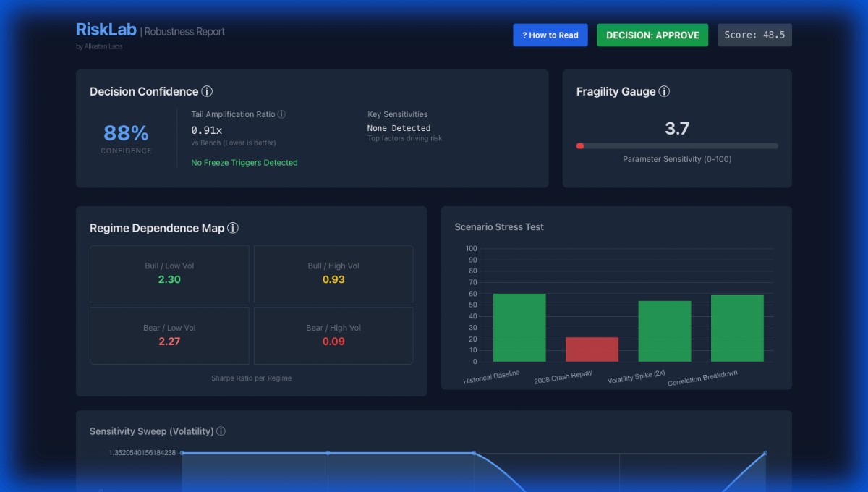Image resolution: width=868 pixels, height=492 pixels.
Task: Select the Bear / High Vol regime cell
Action: (x=333, y=336)
